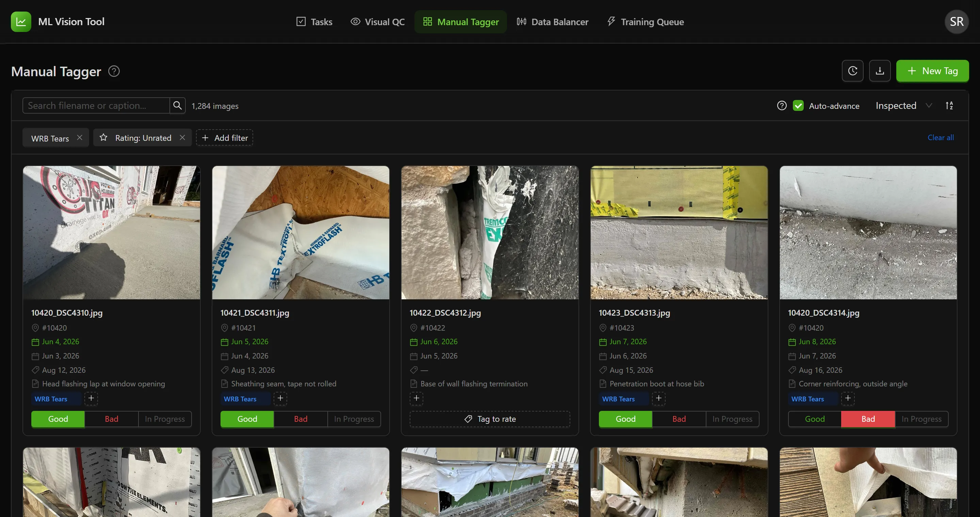Rate 10420_DSC4310.jpg as Bad
Image resolution: width=980 pixels, height=517 pixels.
(112, 419)
